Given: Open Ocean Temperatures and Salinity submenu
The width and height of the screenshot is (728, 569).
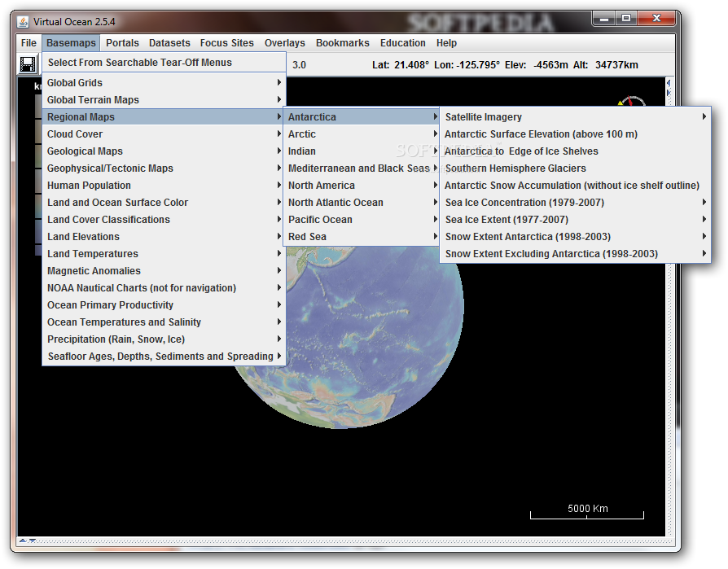Looking at the screenshot, I should tap(164, 322).
